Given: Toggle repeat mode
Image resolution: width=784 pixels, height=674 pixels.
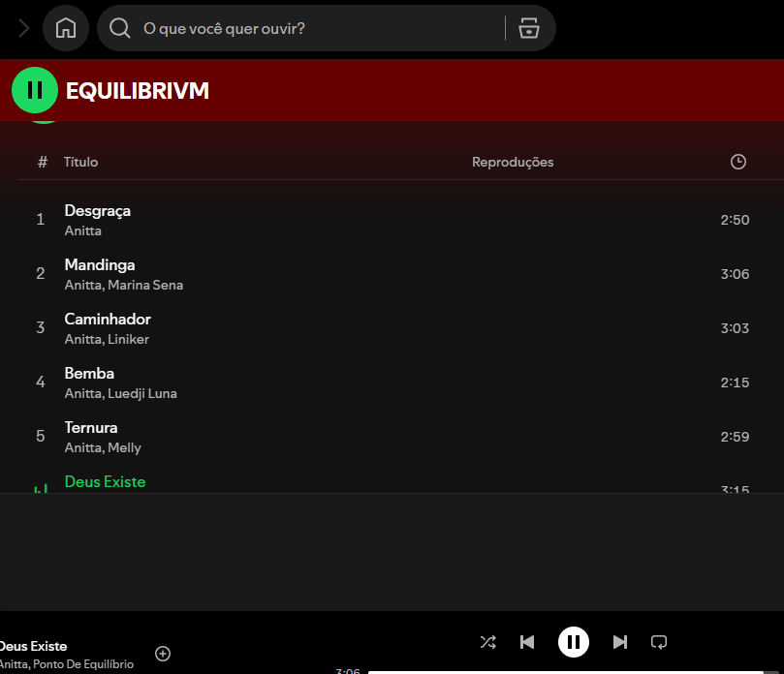Looking at the screenshot, I should 659,642.
